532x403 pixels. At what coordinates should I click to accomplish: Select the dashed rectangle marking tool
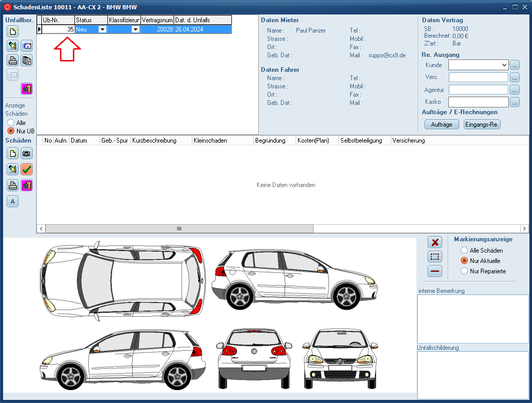point(435,256)
